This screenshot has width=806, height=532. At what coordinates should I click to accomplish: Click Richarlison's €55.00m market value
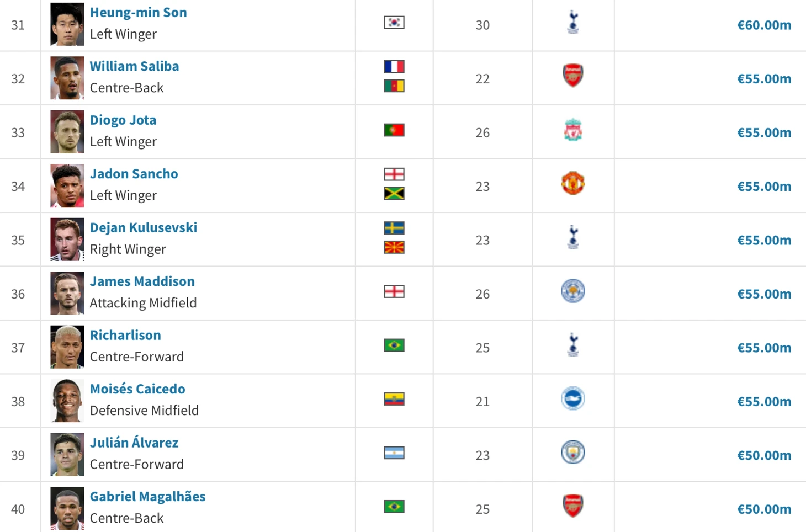(x=764, y=348)
